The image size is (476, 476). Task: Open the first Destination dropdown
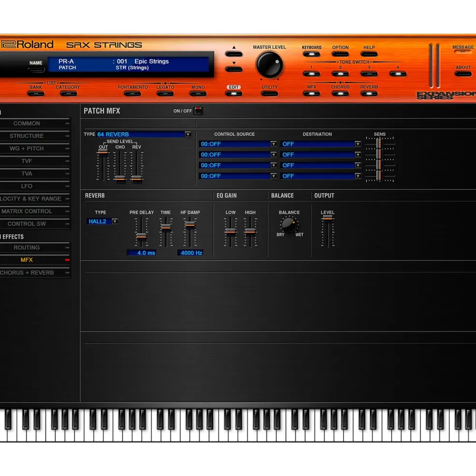[321, 144]
